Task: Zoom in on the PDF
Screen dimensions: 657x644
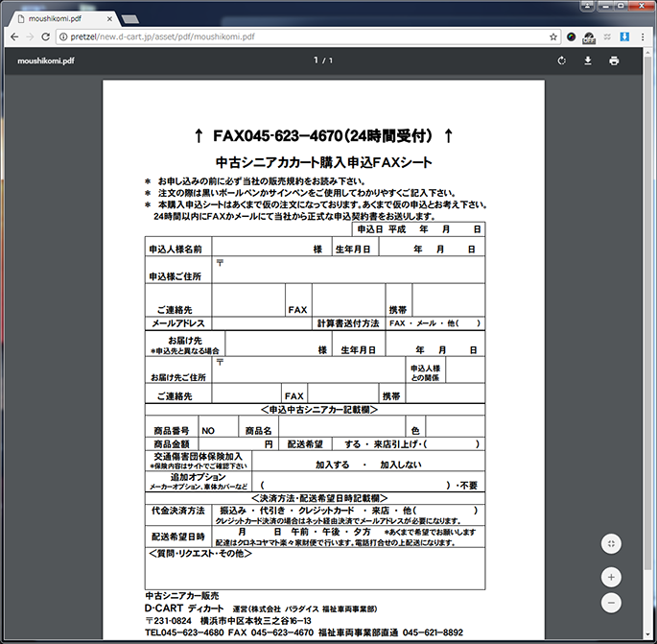Action: click(x=611, y=578)
